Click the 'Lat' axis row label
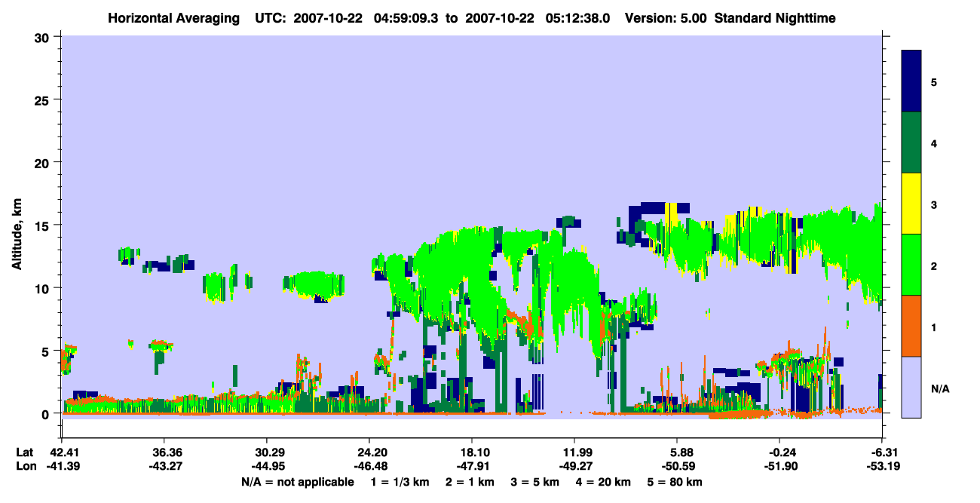This screenshot has height=503, width=980. click(x=24, y=452)
